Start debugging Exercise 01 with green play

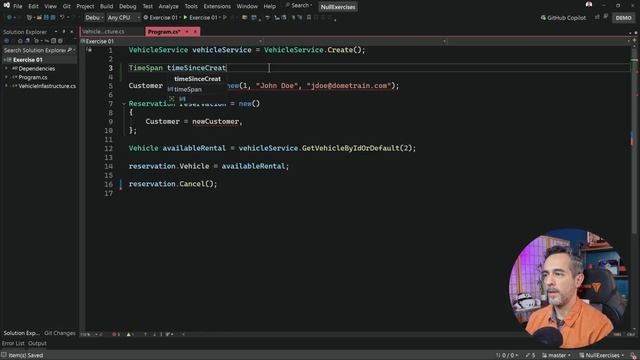coord(200,18)
